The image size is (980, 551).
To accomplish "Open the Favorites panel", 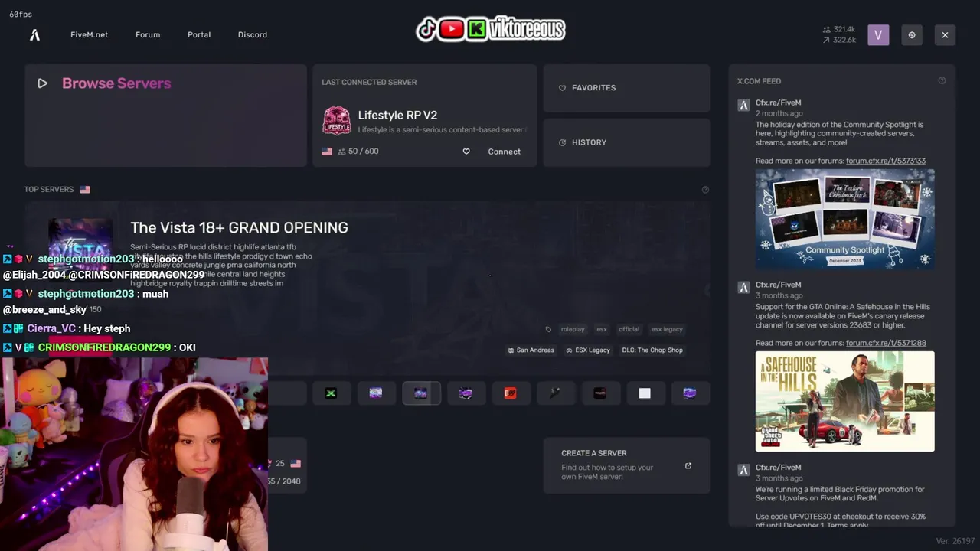I will coord(626,87).
